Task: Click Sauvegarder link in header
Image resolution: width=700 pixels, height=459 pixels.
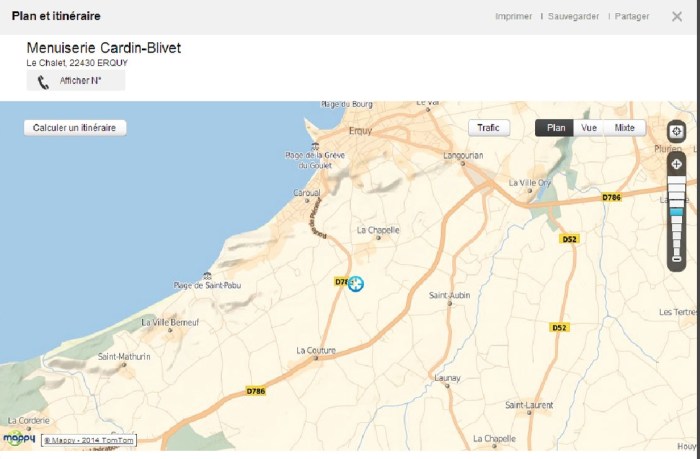Action: point(573,17)
